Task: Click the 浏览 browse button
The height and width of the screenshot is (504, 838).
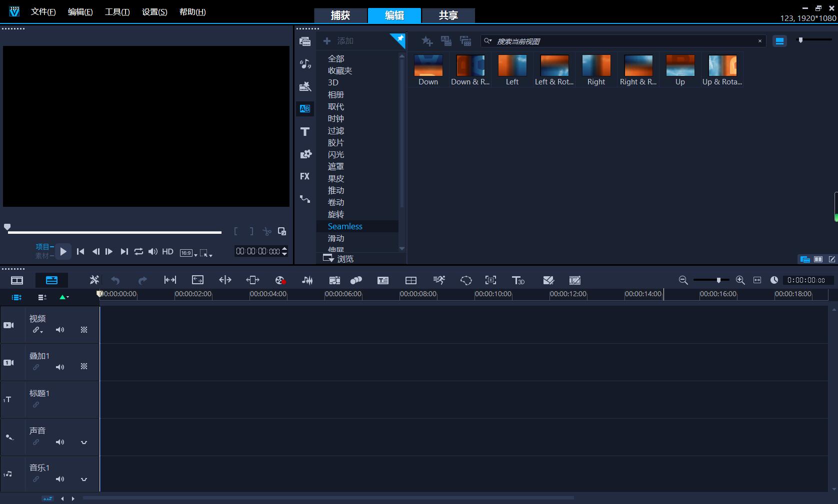Action: [x=338, y=259]
